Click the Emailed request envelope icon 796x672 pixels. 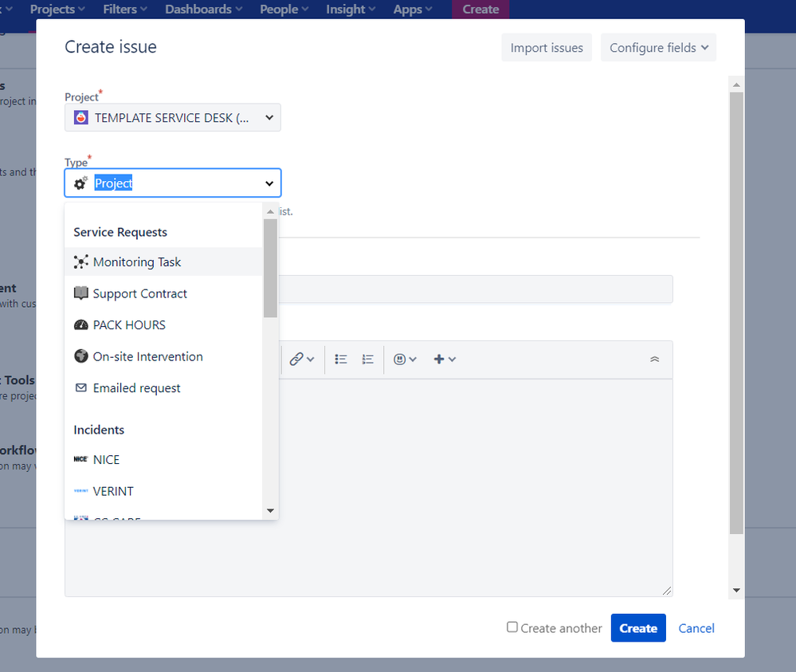click(x=80, y=387)
